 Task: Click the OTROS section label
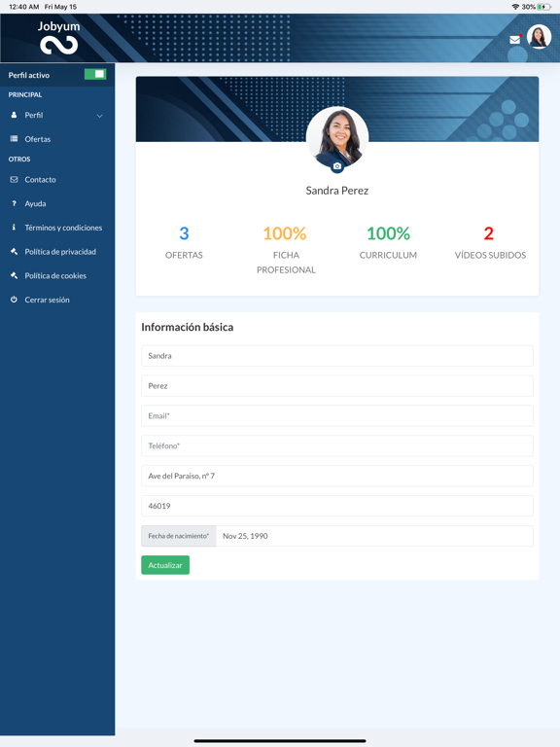19,160
